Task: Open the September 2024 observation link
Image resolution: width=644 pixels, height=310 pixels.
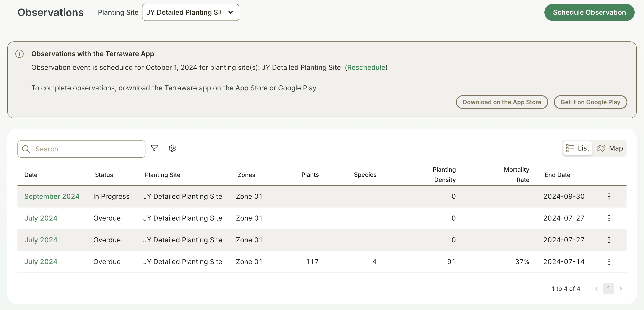Action: 52,196
